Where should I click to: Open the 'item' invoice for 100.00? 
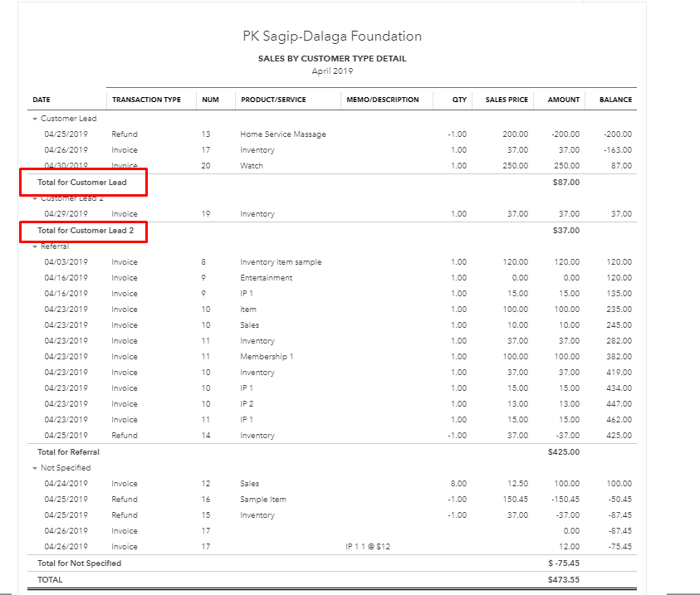point(332,310)
